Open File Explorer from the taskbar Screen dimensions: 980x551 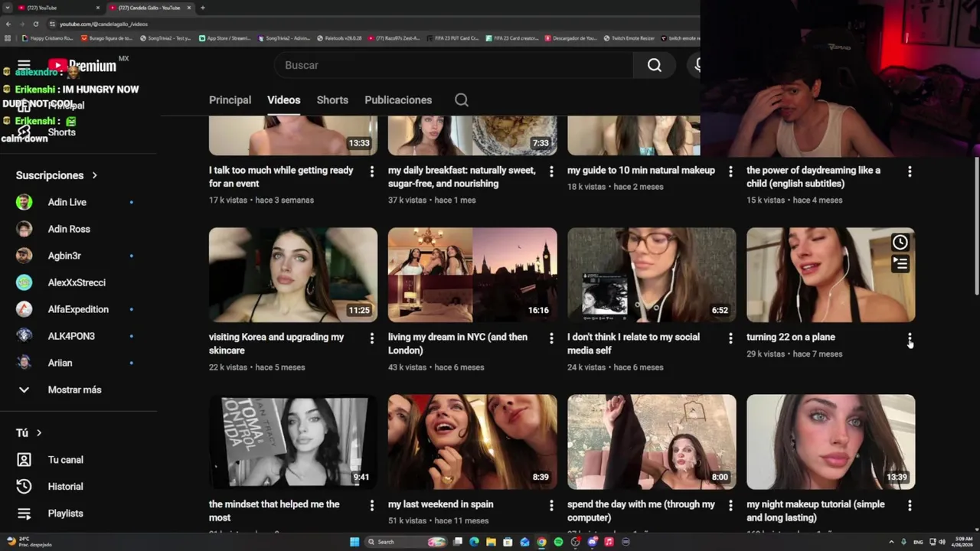click(491, 542)
